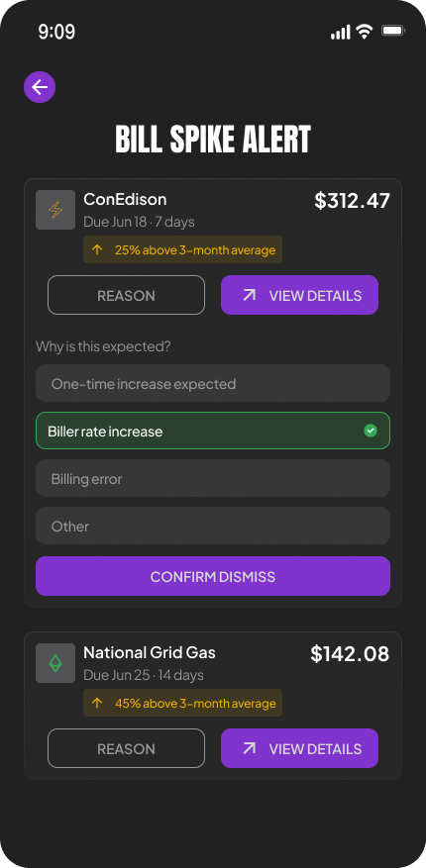This screenshot has width=426, height=868.
Task: Choose Other as the reason
Action: (213, 526)
